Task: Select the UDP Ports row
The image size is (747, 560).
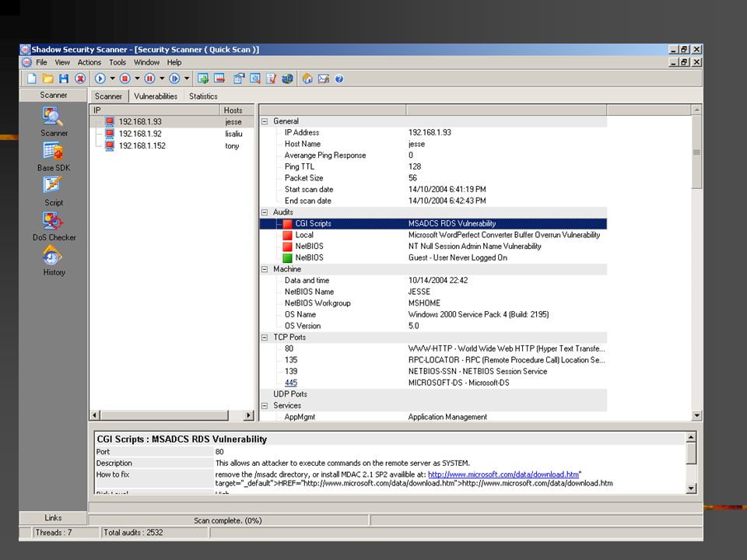Action: [433, 394]
